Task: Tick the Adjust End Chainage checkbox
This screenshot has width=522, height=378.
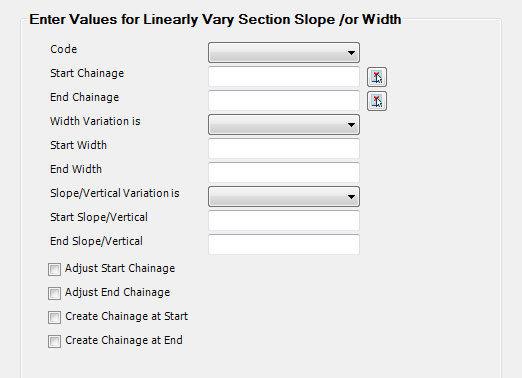Action: [x=54, y=293]
